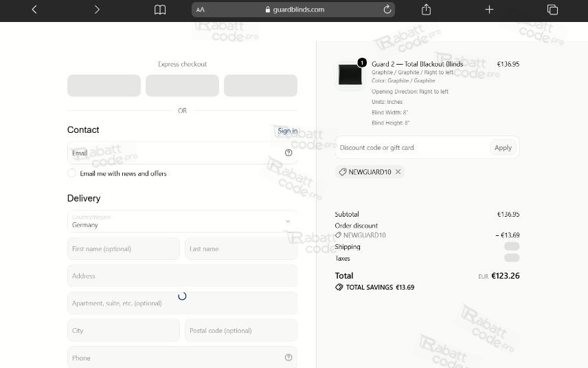Click the Delivery section heading
Image resolution: width=588 pixels, height=368 pixels.
tap(84, 198)
